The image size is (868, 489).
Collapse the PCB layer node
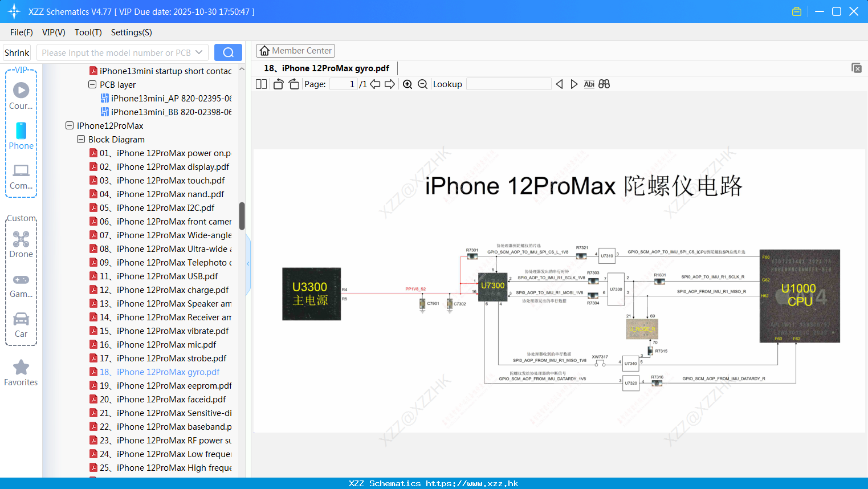click(x=92, y=84)
